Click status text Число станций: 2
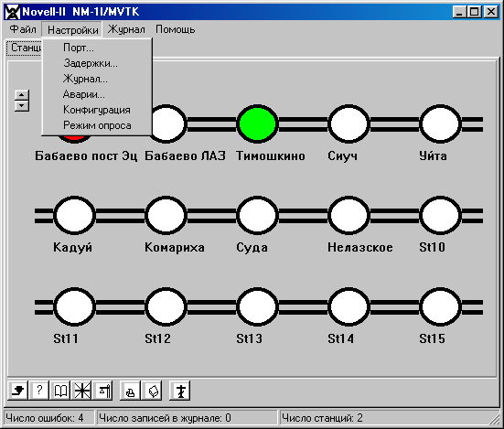This screenshot has width=504, height=429. [x=322, y=418]
